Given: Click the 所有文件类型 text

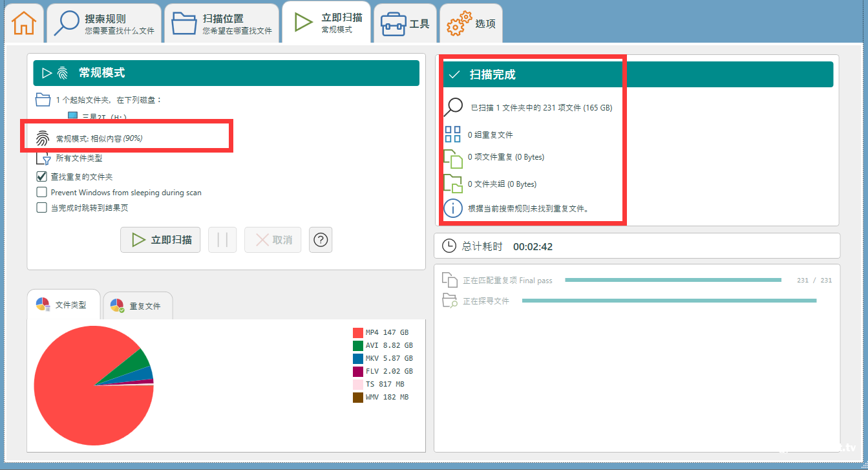Looking at the screenshot, I should point(79,158).
